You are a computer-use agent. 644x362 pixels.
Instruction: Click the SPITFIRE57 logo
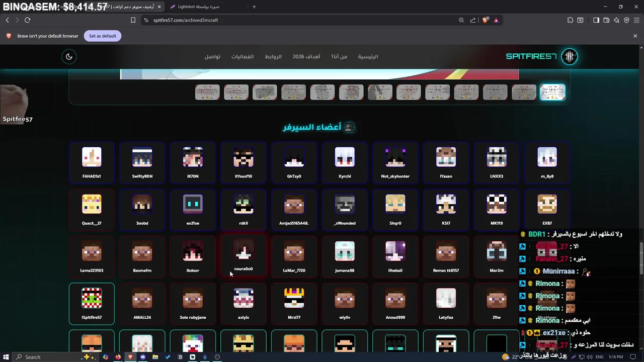pos(541,56)
